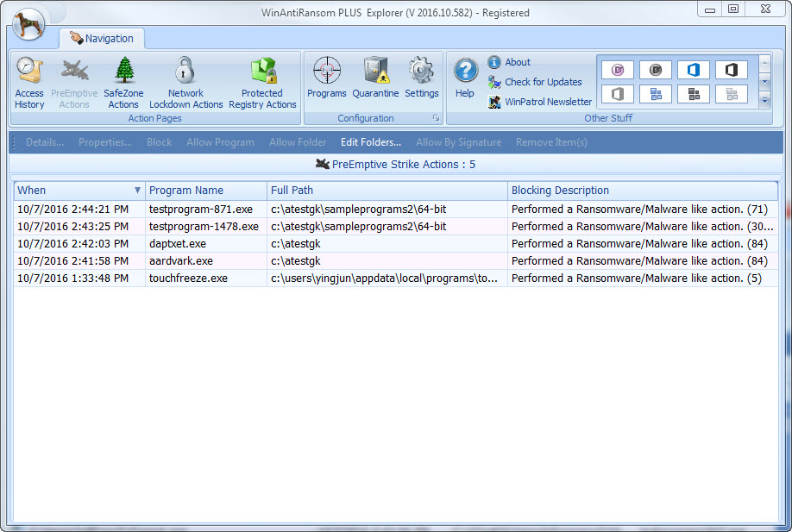Viewport: 792px width, 532px height.
Task: Sort by Program Name column header
Action: [x=206, y=191]
